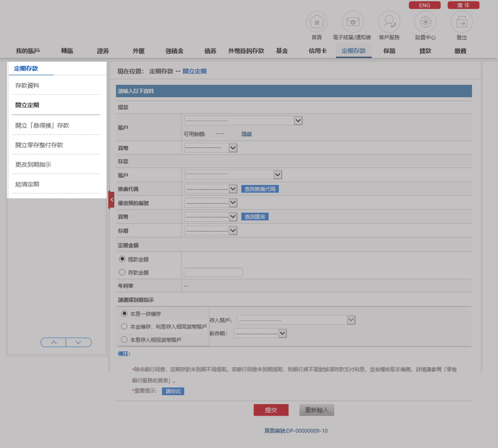The width and height of the screenshot is (498, 448).
Task: Click the sidebar scroll down arrow
Action: coord(78,342)
